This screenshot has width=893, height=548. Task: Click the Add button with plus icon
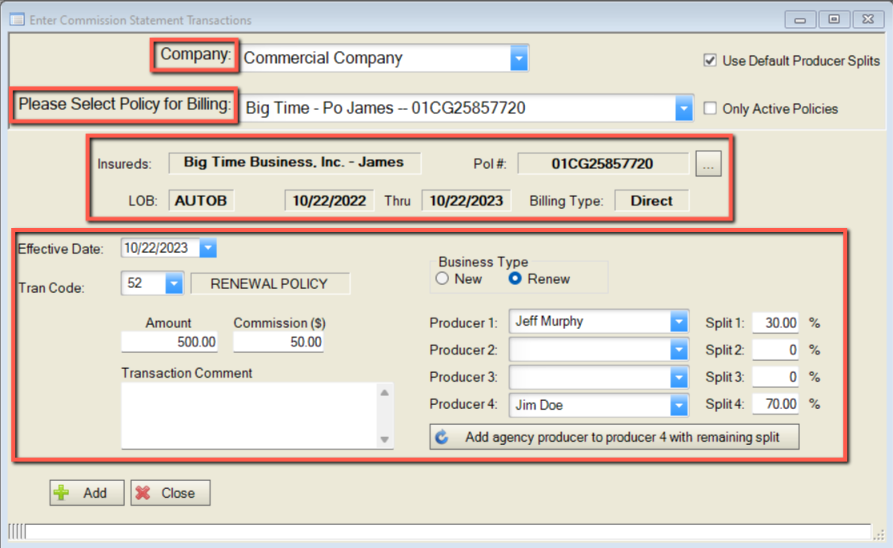pyautogui.click(x=86, y=493)
